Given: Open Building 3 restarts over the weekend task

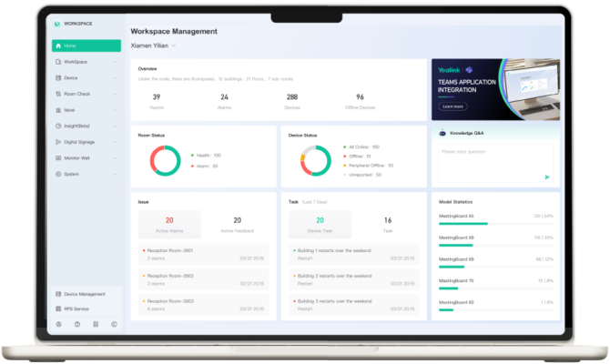Looking at the screenshot, I should pyautogui.click(x=353, y=305).
